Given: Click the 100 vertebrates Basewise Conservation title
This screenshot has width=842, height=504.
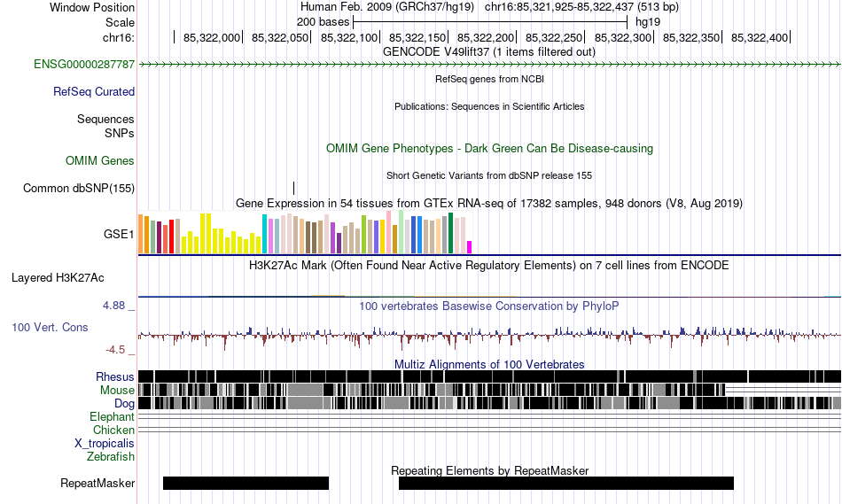Looking at the screenshot, I should pyautogui.click(x=489, y=306).
